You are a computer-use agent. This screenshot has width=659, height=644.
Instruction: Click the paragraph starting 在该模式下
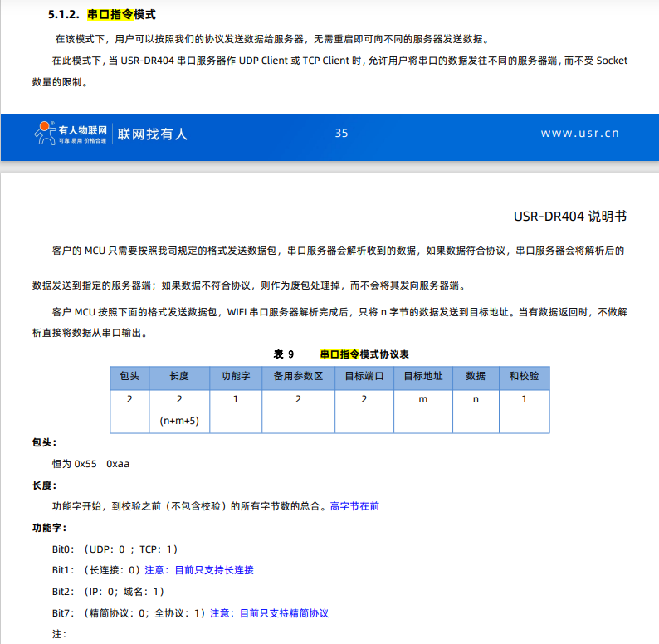[x=272, y=39]
